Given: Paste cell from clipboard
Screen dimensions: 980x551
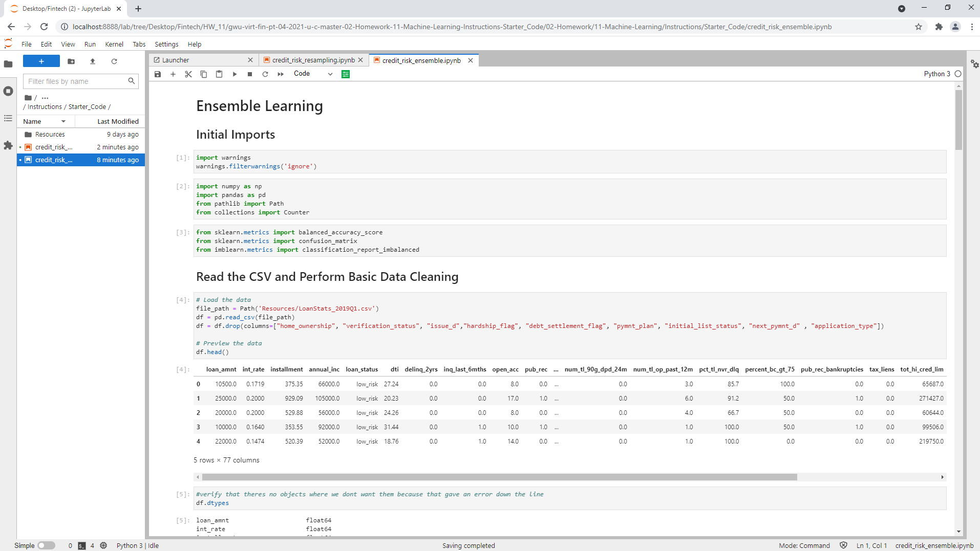Looking at the screenshot, I should tap(219, 74).
